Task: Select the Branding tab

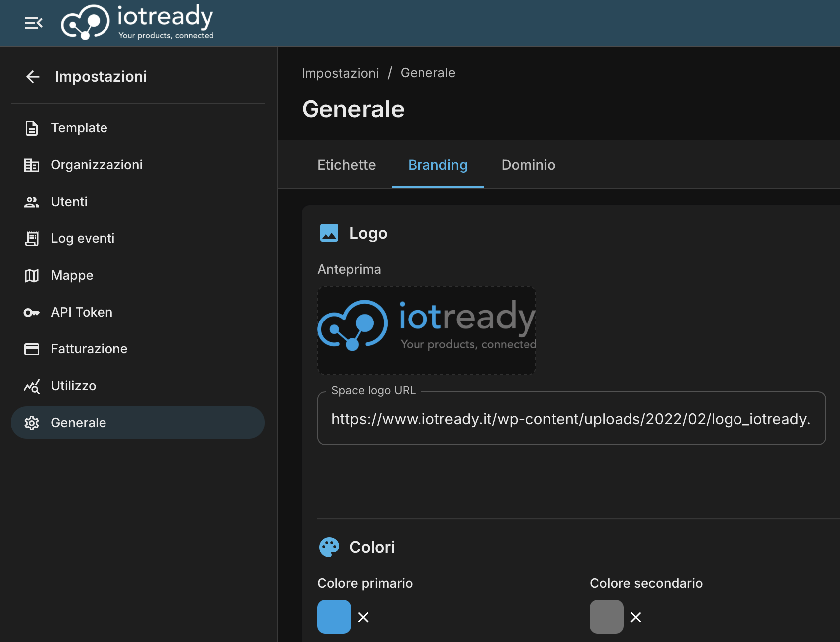Action: point(438,165)
